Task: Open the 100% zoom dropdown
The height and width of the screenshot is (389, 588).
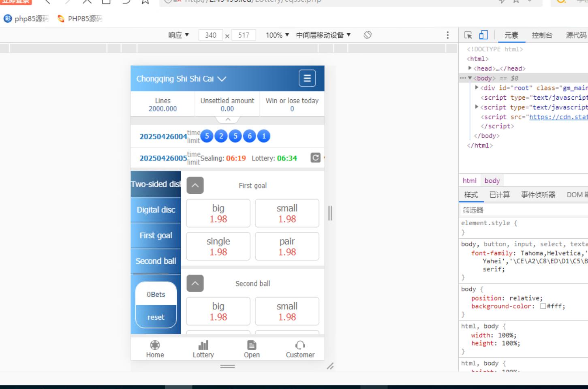Action: click(x=277, y=35)
